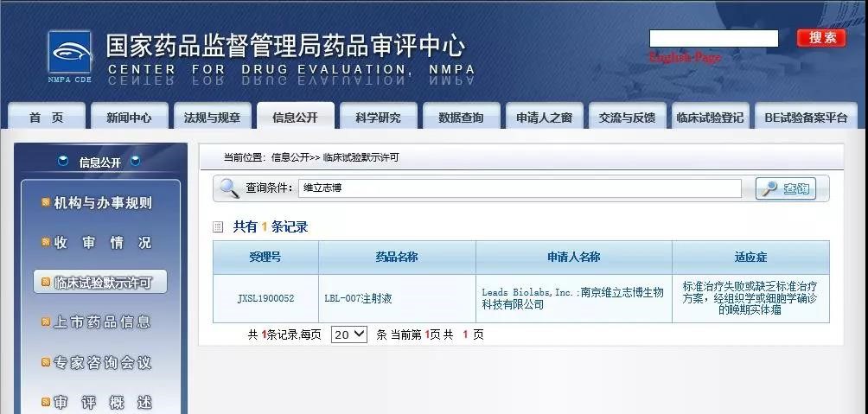Click the 信息公开 sidebar header title
868x414 pixels.
[99, 162]
